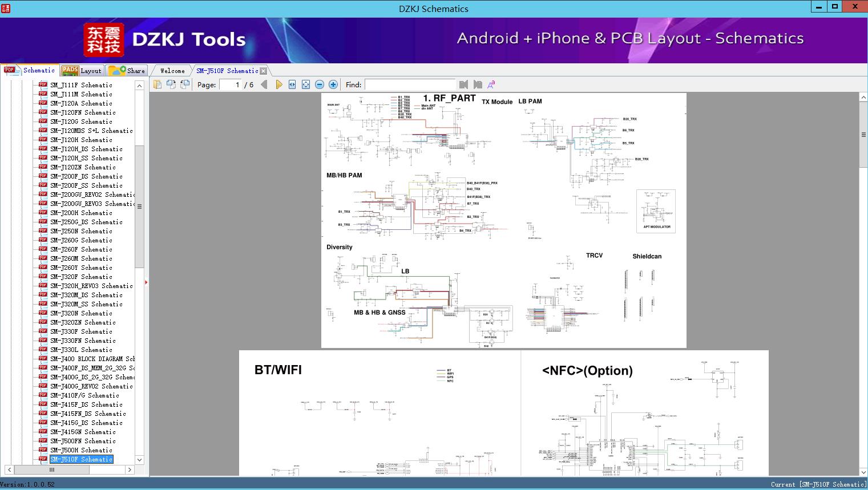Select the highlighted SM-J510F Schematic tree item
Image resolution: width=868 pixels, height=490 pixels.
[81, 459]
